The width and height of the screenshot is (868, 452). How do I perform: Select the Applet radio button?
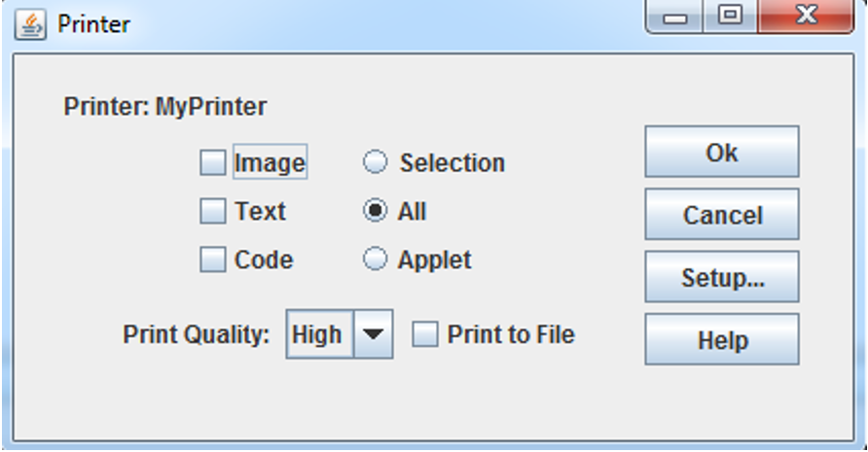(375, 259)
